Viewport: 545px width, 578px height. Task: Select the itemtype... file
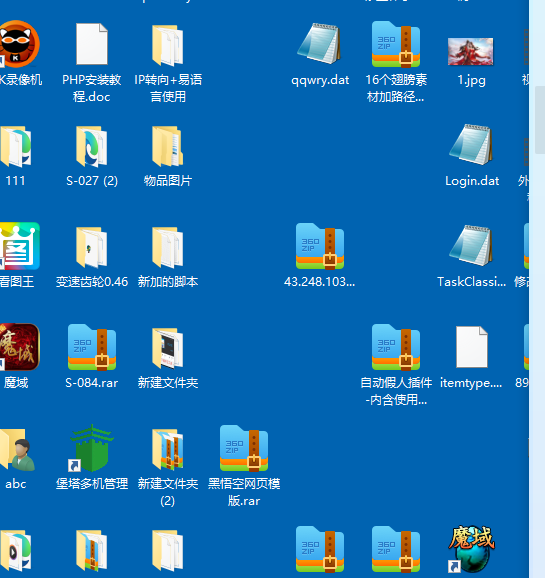tap(472, 347)
